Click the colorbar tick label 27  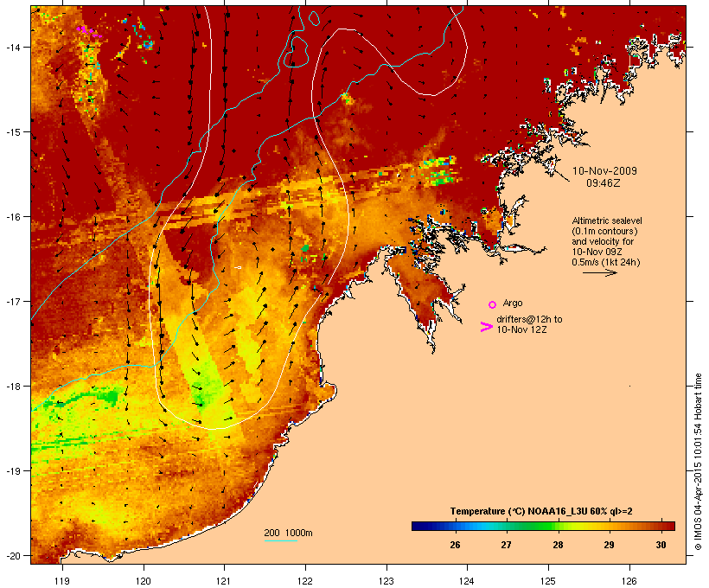[506, 545]
